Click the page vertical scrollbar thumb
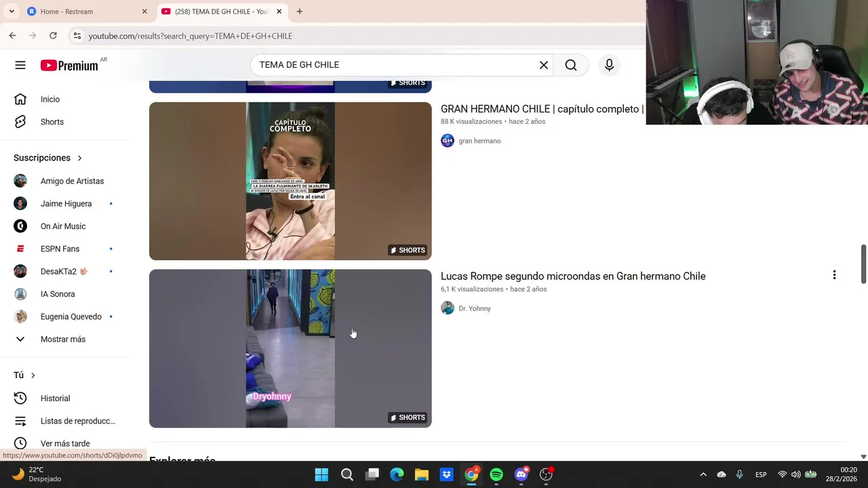The image size is (868, 488). pyautogui.click(x=863, y=264)
